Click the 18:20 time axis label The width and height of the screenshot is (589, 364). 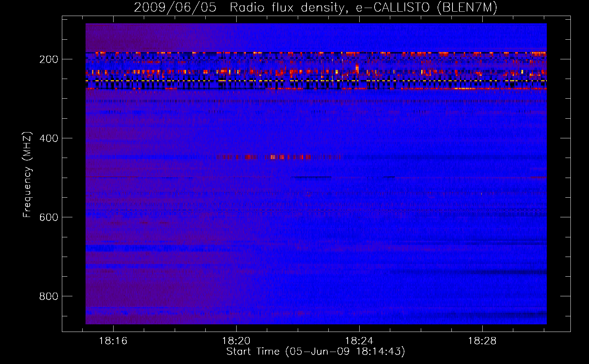(x=236, y=341)
